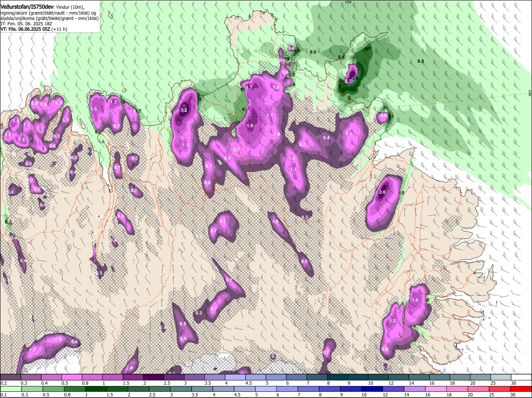Viewport: 532px width, 398px height.
Task: Click the Veðurstofan/IS750dev map title
Action: coord(27,7)
